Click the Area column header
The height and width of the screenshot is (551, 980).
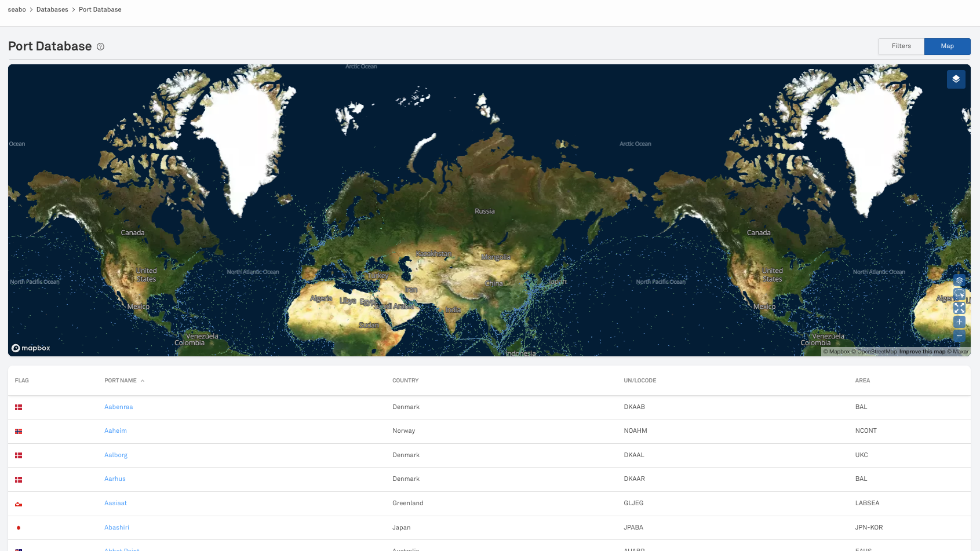coord(862,381)
